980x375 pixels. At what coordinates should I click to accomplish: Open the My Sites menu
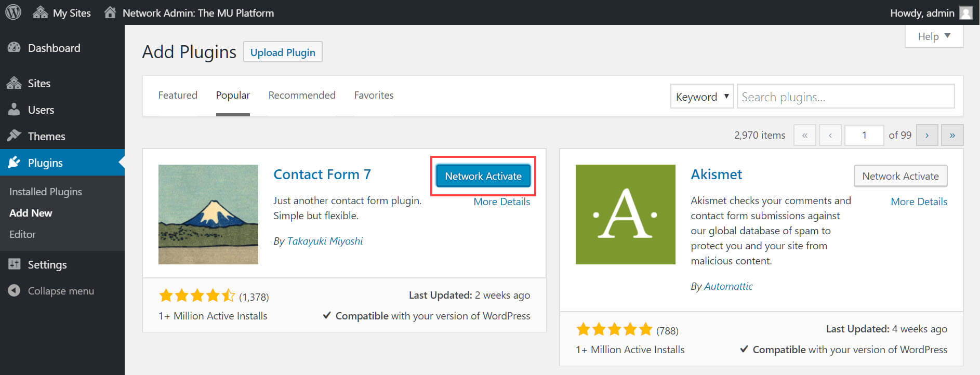point(61,13)
